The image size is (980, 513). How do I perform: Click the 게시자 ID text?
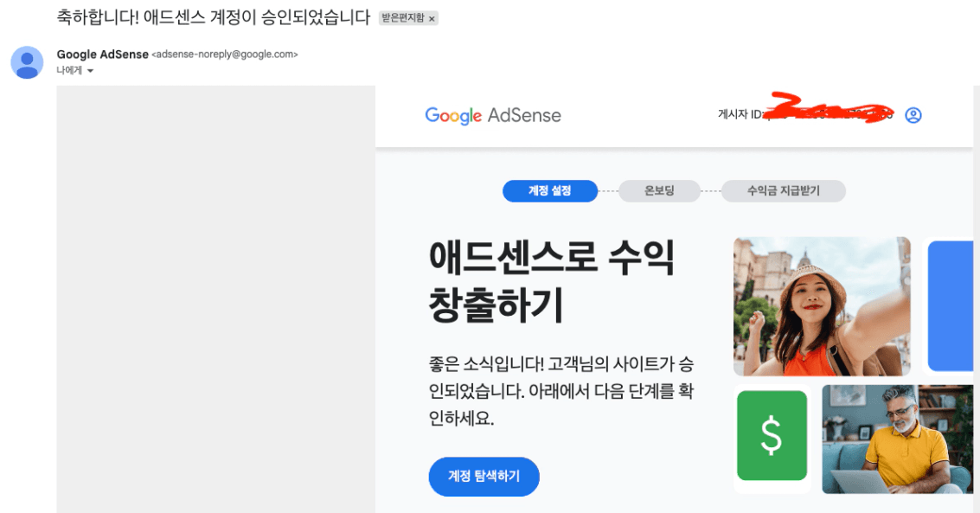coord(740,114)
